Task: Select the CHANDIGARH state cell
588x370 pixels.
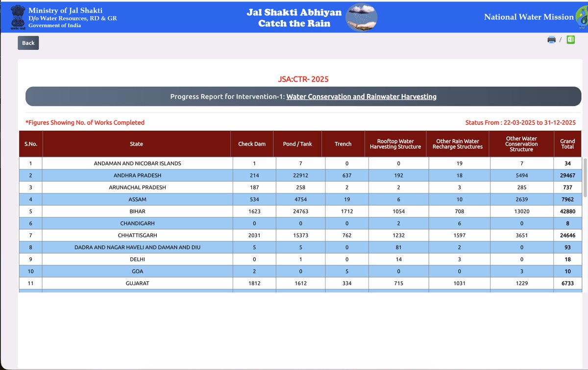Action: (137, 223)
